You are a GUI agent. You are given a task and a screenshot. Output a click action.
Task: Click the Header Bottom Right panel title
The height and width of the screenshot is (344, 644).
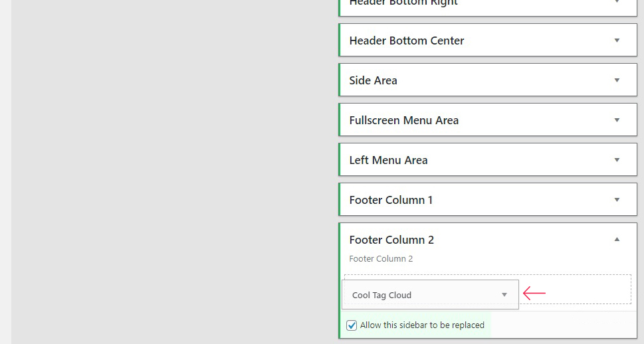pos(403,3)
